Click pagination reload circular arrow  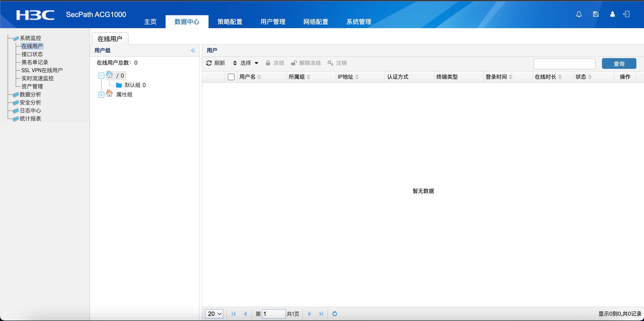[x=335, y=314]
